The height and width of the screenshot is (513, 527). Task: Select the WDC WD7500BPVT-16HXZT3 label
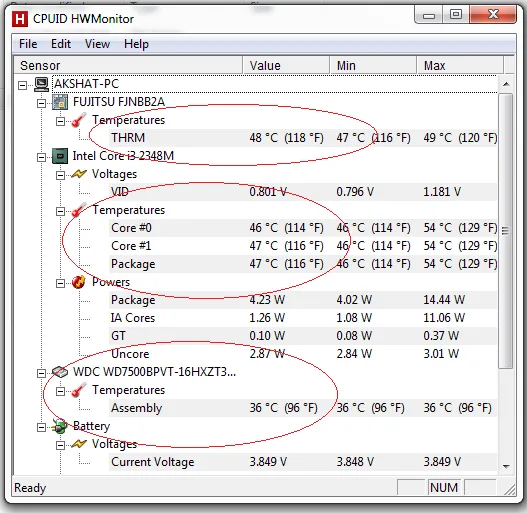tap(154, 372)
